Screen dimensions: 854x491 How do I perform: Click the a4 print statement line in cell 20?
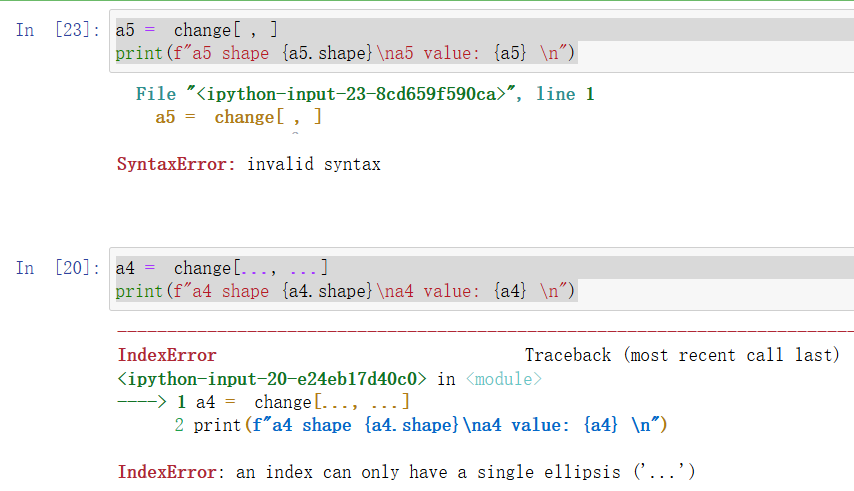click(x=345, y=291)
